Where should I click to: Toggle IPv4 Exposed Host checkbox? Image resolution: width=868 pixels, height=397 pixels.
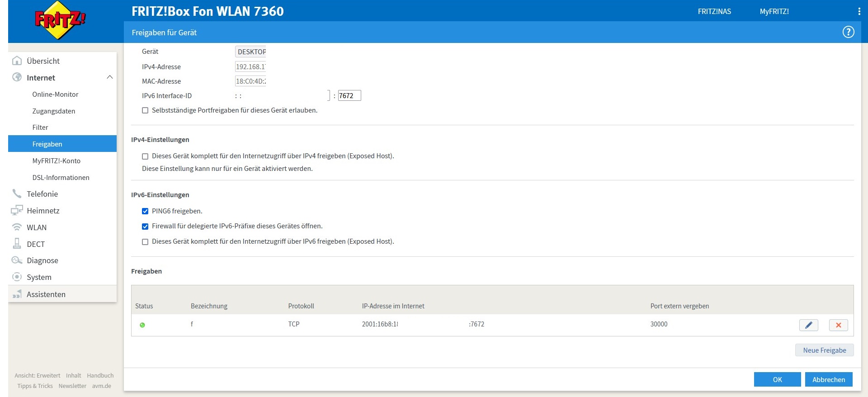145,156
